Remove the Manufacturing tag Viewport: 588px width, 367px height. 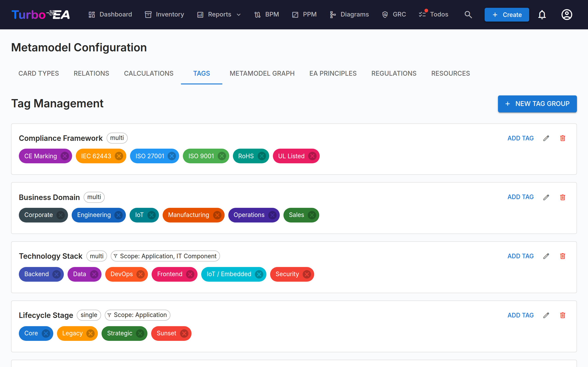point(217,215)
